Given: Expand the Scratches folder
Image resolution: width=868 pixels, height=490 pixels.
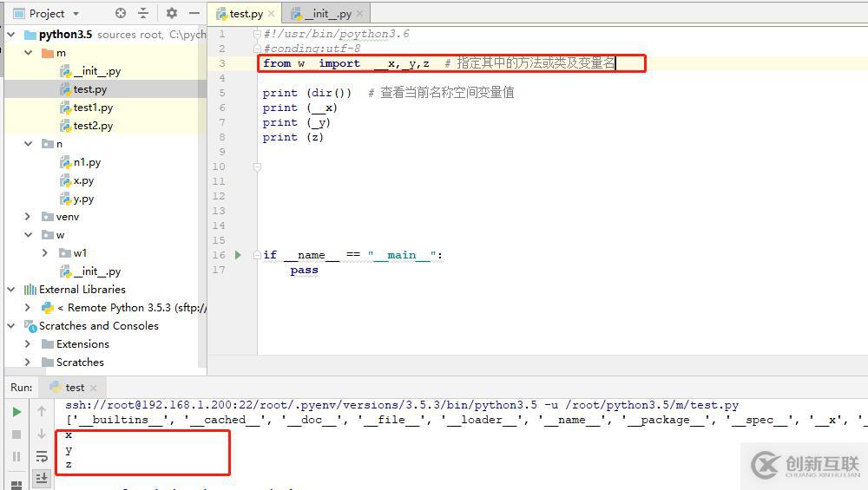Looking at the screenshot, I should click(x=27, y=362).
